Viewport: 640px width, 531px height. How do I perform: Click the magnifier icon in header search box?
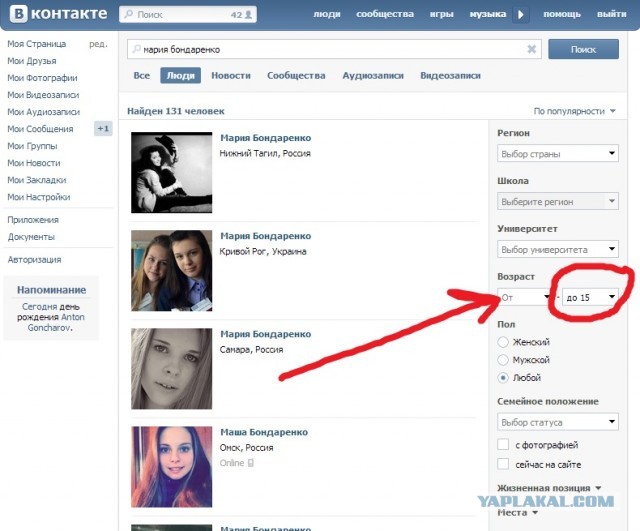tap(128, 15)
